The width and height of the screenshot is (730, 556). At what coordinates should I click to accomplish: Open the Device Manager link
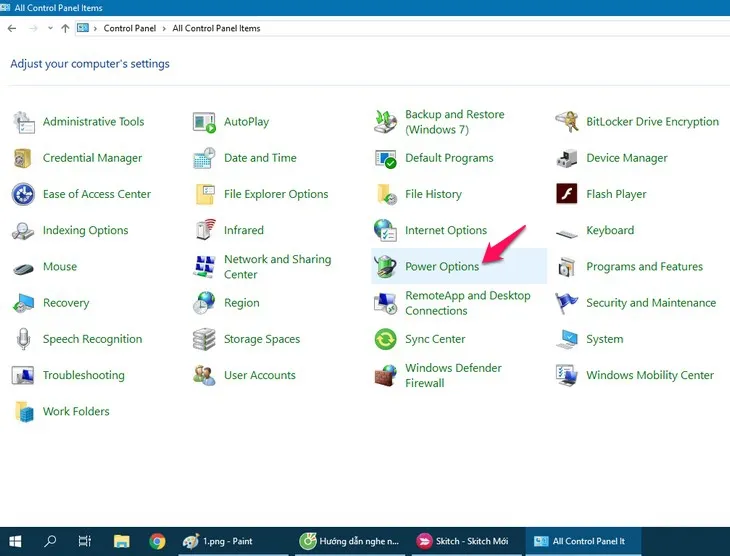627,158
